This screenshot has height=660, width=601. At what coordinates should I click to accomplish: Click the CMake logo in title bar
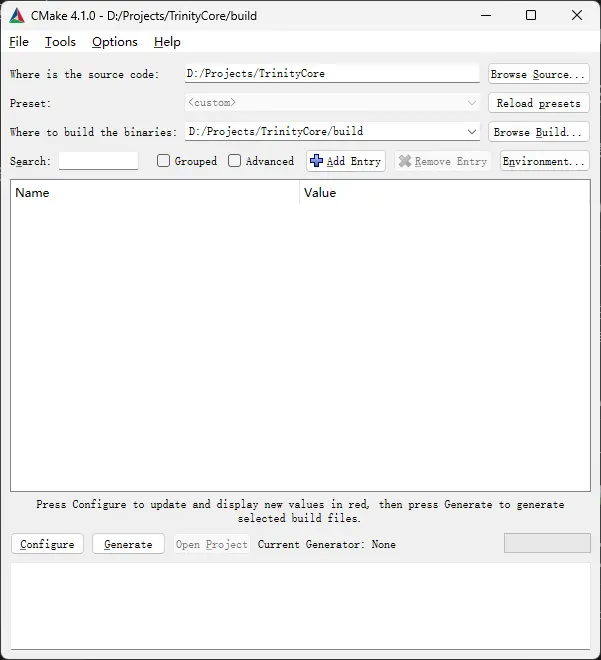(17, 16)
